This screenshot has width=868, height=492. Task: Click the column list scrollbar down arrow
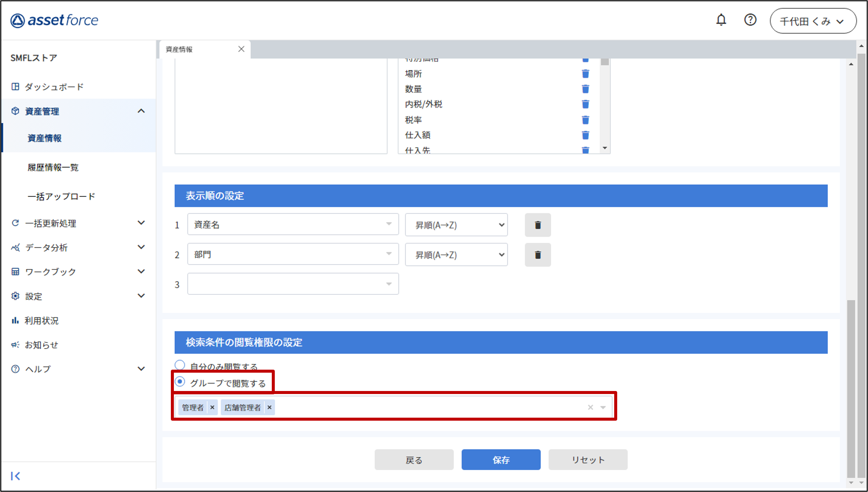pyautogui.click(x=605, y=148)
